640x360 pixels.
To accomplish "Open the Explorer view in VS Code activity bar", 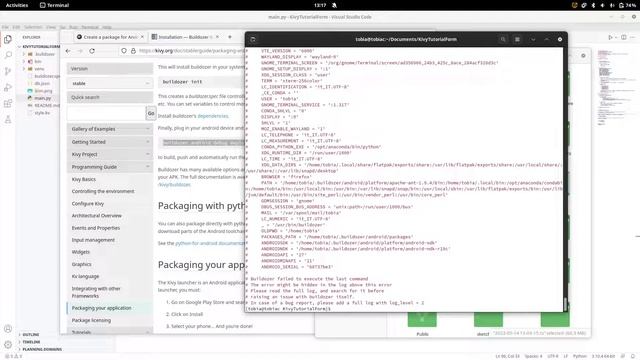I will pyautogui.click(x=8, y=40).
